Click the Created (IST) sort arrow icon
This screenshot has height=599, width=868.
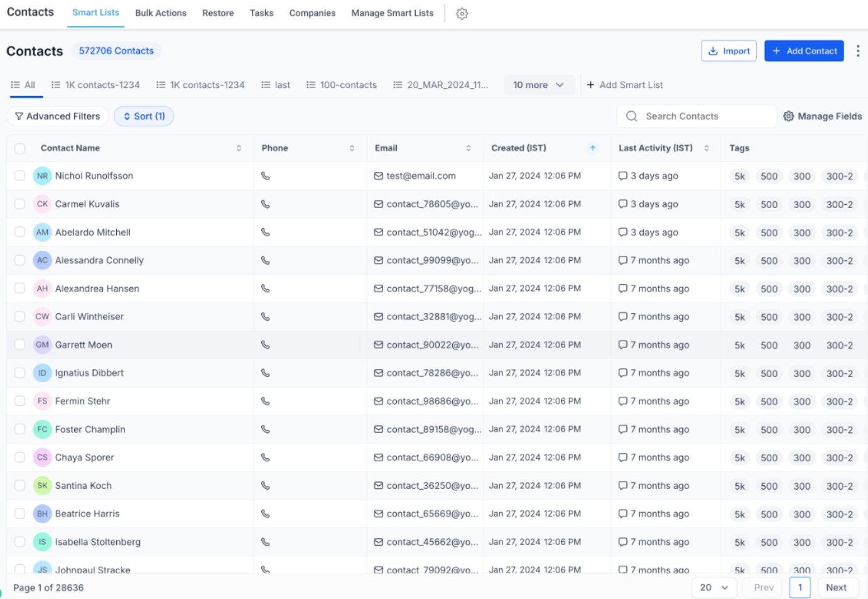[x=592, y=148]
